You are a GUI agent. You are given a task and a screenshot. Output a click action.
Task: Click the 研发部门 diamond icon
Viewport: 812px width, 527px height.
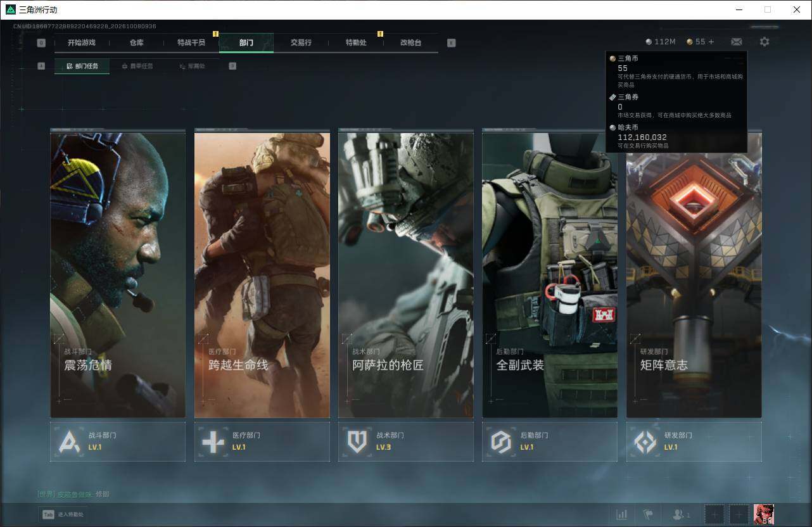(x=645, y=441)
